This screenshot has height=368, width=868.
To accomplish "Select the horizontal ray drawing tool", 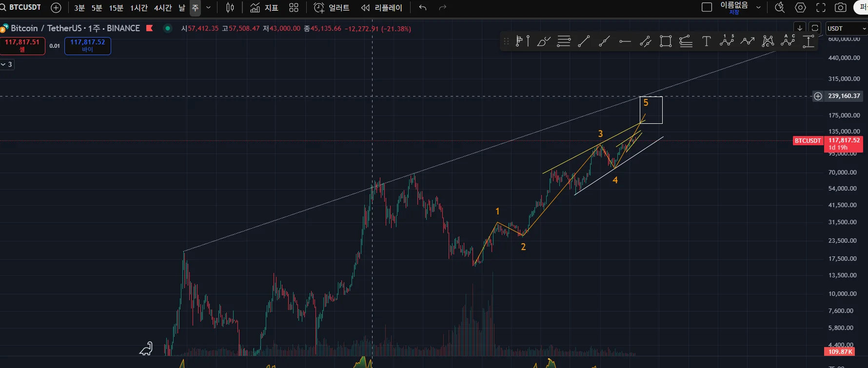I will 625,41.
